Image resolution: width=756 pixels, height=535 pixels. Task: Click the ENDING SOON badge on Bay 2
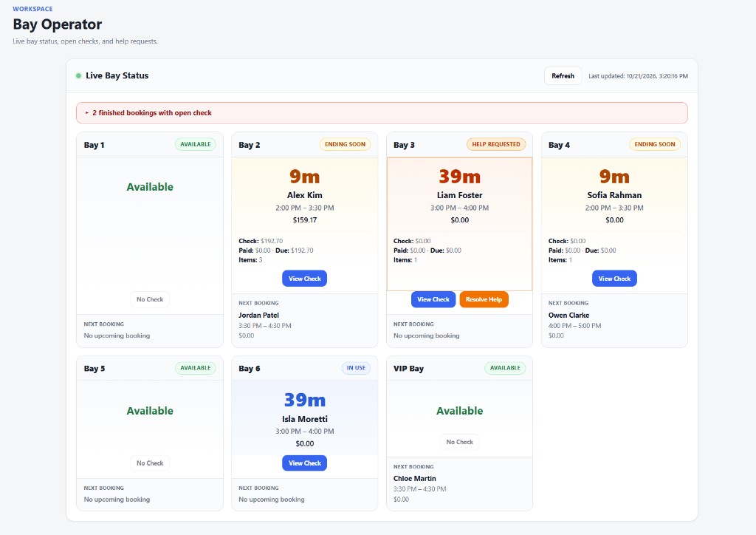[x=345, y=144]
